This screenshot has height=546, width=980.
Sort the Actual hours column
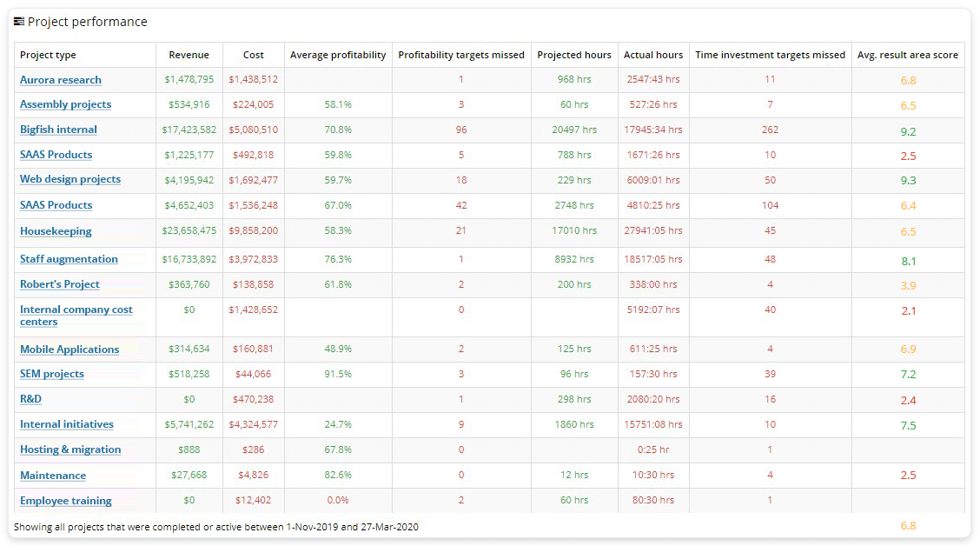pos(652,54)
